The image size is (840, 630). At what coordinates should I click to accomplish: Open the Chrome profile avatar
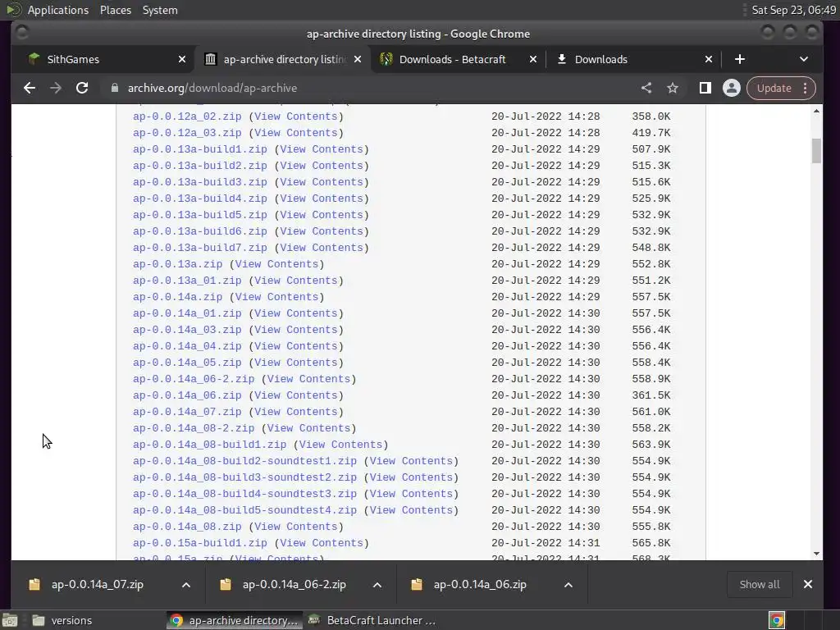pyautogui.click(x=731, y=88)
